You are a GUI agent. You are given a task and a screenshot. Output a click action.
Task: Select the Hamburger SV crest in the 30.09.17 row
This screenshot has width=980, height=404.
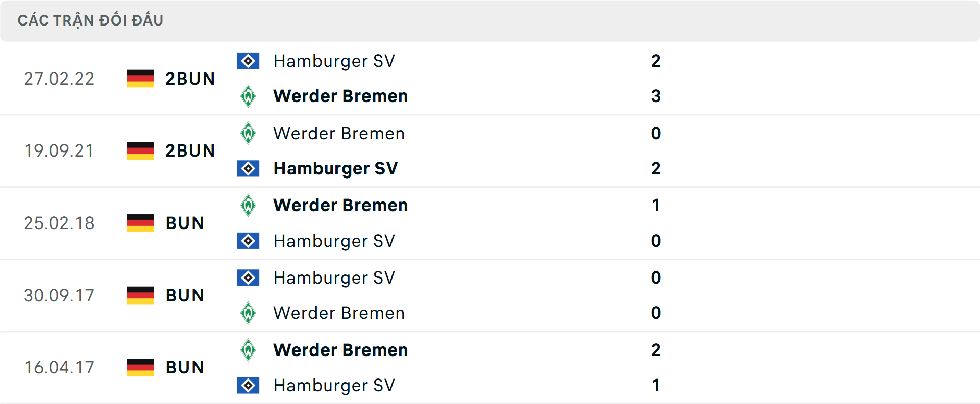tap(248, 277)
